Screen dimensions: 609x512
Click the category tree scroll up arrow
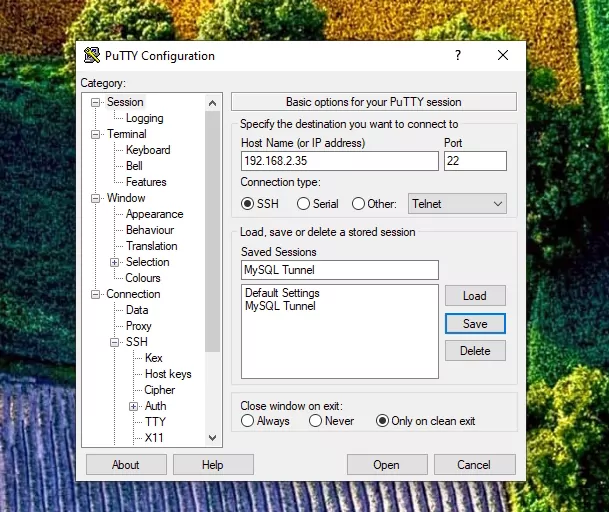[212, 103]
